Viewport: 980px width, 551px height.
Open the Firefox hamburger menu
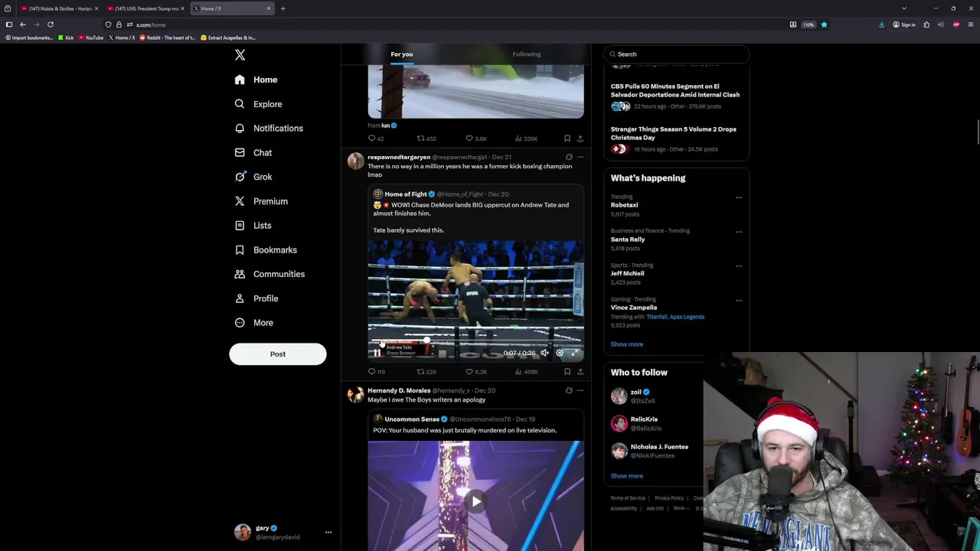[x=971, y=24]
